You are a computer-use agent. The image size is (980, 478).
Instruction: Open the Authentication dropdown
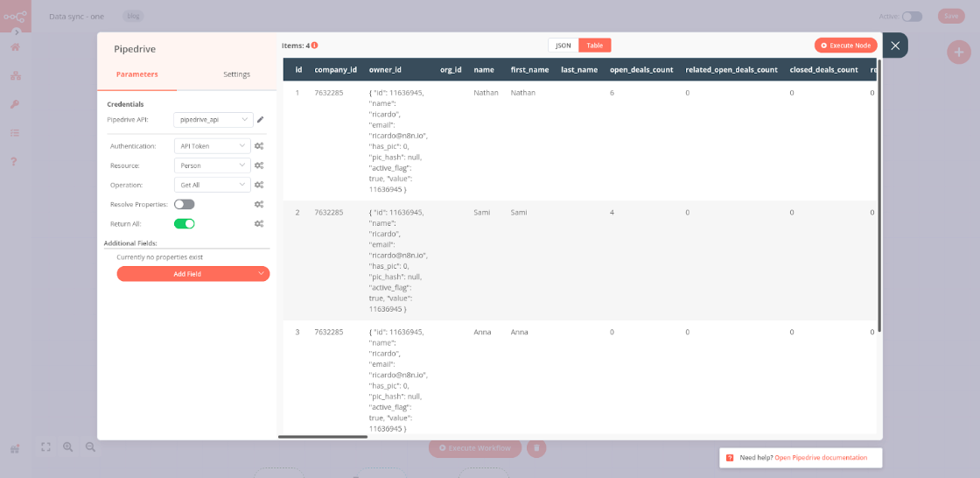(213, 146)
